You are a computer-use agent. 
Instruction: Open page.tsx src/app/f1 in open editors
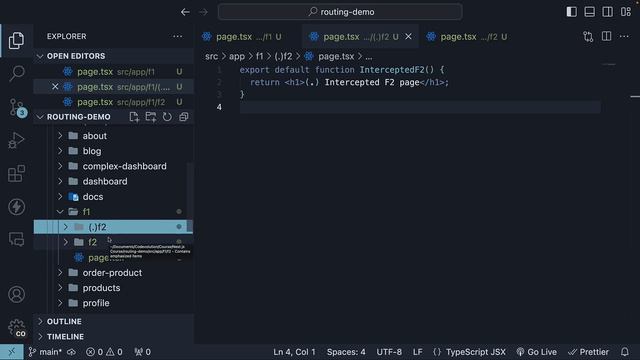(x=113, y=72)
